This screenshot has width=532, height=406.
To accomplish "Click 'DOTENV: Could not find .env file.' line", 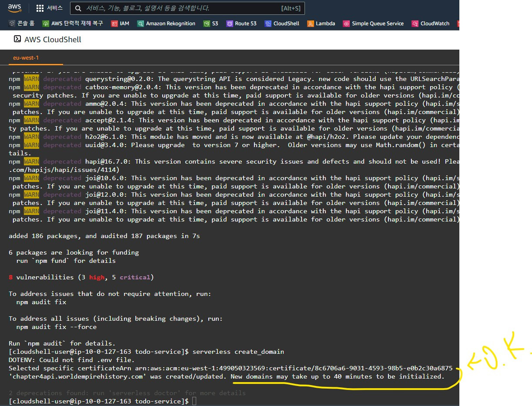I will 72,360.
